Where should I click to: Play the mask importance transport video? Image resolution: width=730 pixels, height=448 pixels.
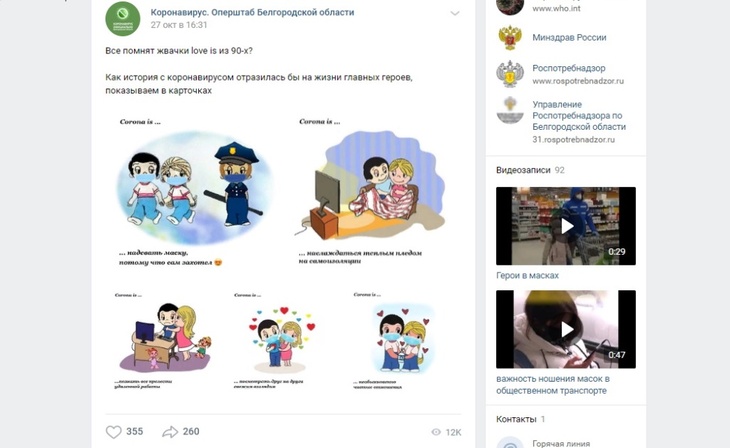566,329
